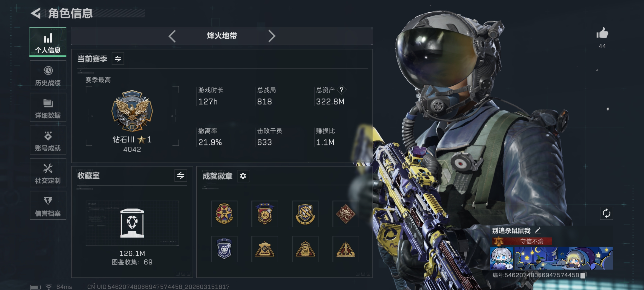Click the rotate character model icon
The image size is (644, 290).
pos(606,213)
